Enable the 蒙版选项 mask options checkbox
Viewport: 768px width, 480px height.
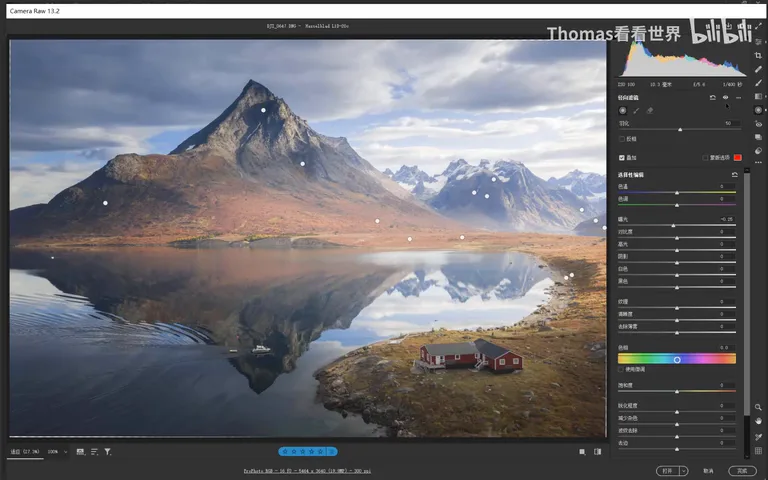[x=705, y=158]
